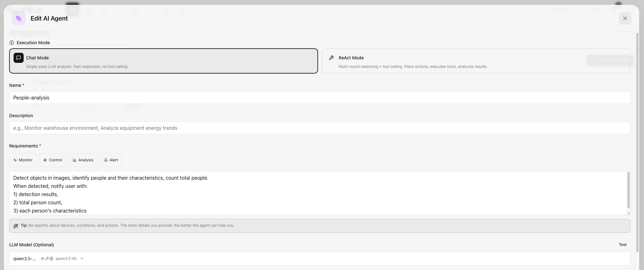Image resolution: width=644 pixels, height=270 pixels.
Task: Click the wrench tool icon in model selector
Action: pos(47,259)
